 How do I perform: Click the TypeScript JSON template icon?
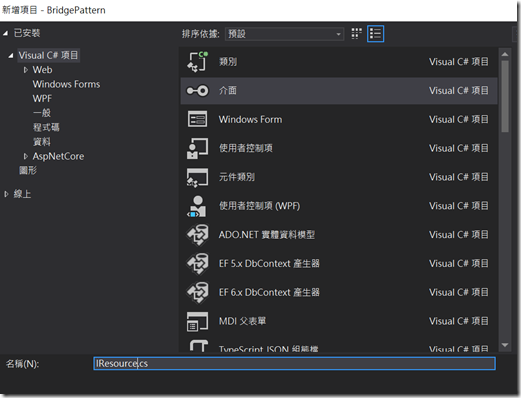(199, 346)
